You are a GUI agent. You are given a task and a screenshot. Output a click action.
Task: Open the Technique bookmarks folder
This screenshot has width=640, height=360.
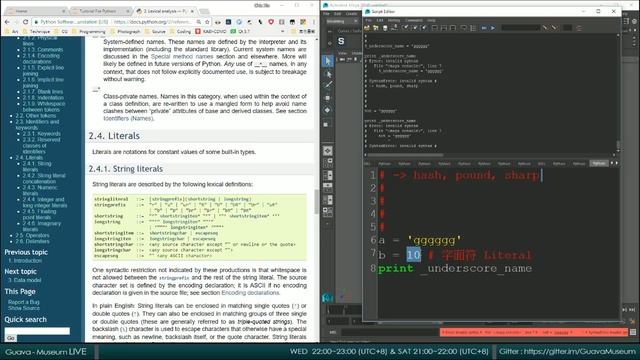(36, 31)
